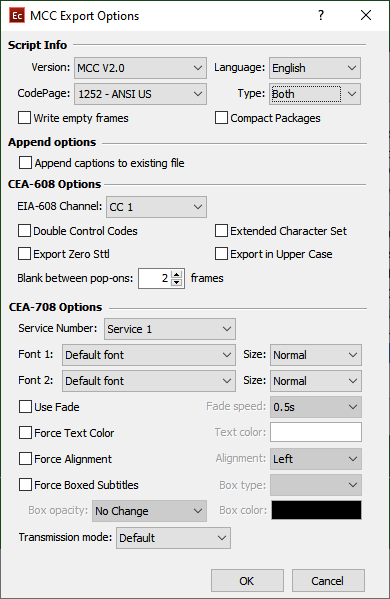
Task: Open the Font 1 dropdown
Action: point(149,355)
